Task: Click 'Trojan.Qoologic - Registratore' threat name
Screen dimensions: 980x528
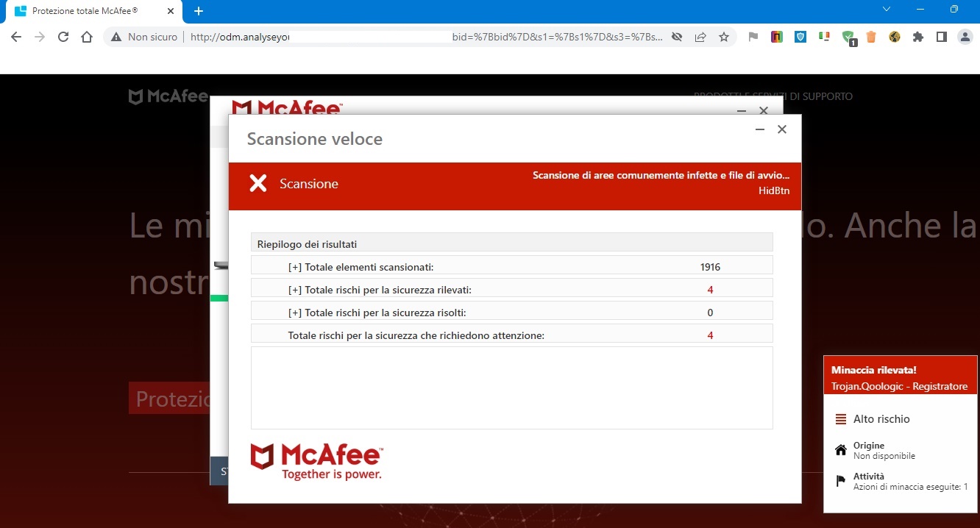Action: [x=900, y=386]
